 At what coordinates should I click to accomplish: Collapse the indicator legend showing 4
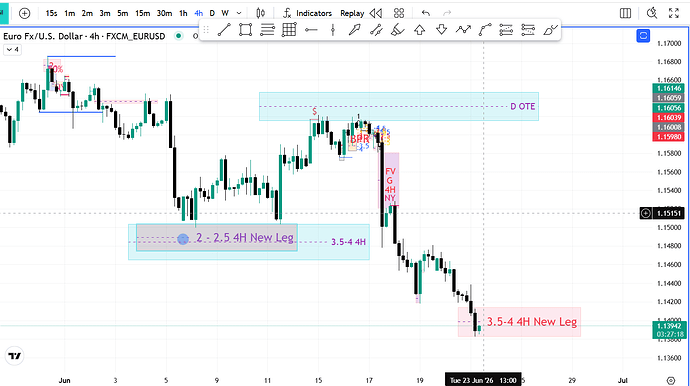12,50
